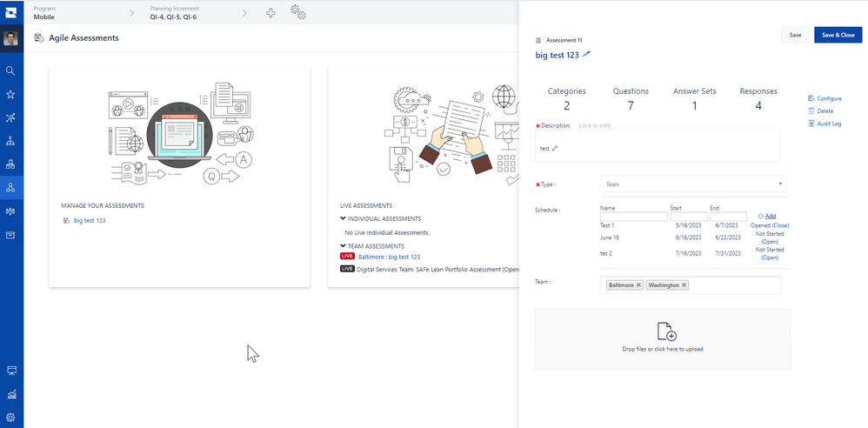Collapse the Team Assessments section
This screenshot has width=868, height=428.
(344, 246)
